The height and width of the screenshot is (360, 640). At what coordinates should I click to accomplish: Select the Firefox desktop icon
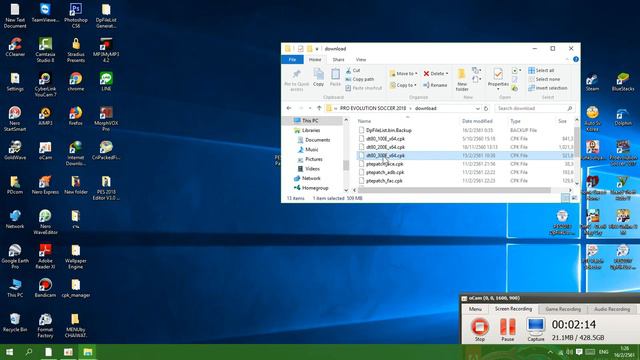coord(76,116)
